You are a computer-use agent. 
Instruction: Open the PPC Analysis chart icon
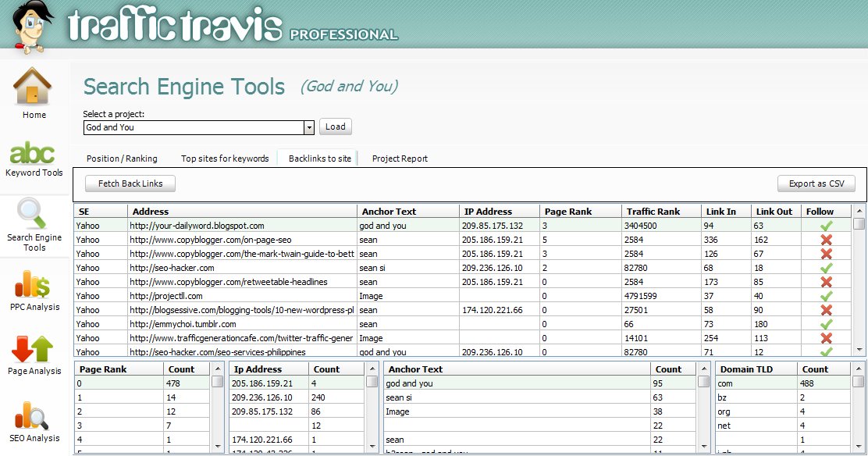click(34, 284)
